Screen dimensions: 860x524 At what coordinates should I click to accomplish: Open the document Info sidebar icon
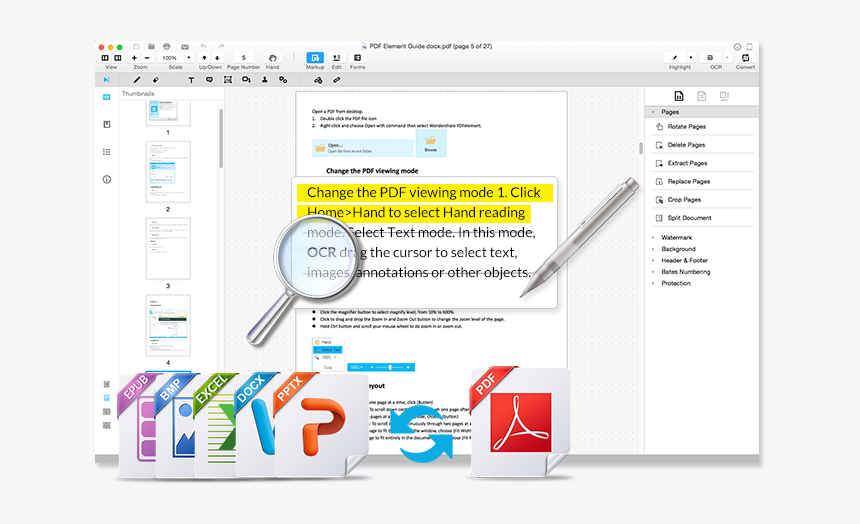106,179
